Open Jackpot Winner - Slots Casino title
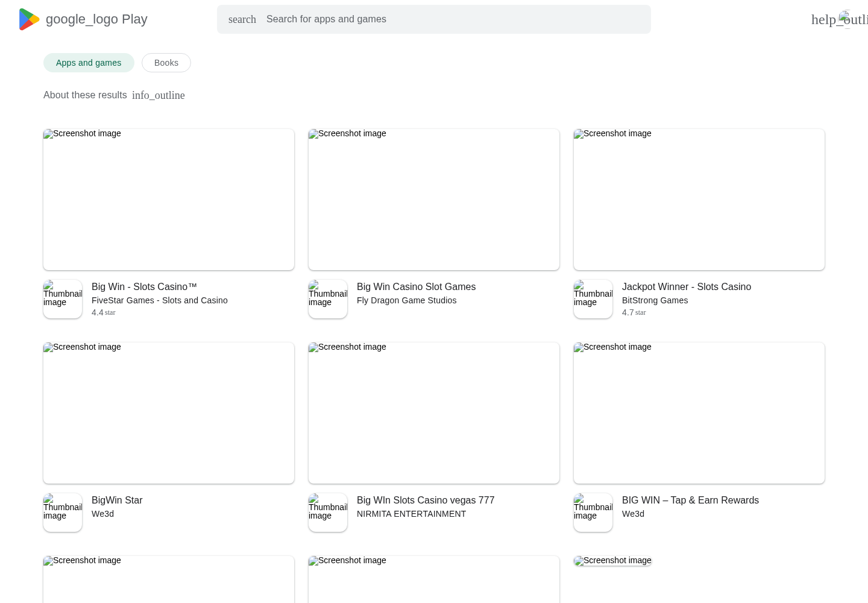This screenshot has height=603, width=868. click(687, 287)
